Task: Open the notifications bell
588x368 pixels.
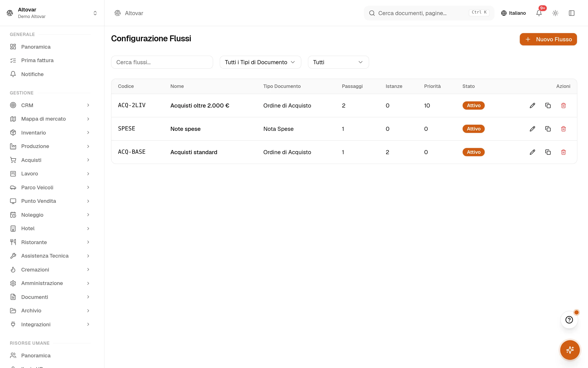Action: coord(539,13)
